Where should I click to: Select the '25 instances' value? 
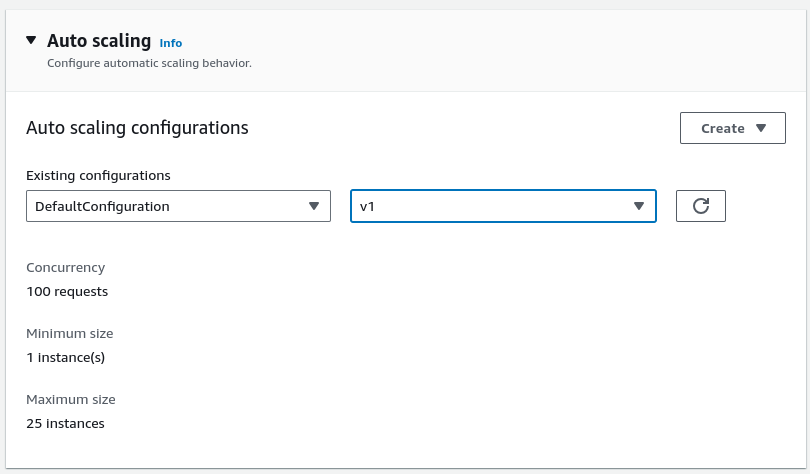pyautogui.click(x=65, y=423)
